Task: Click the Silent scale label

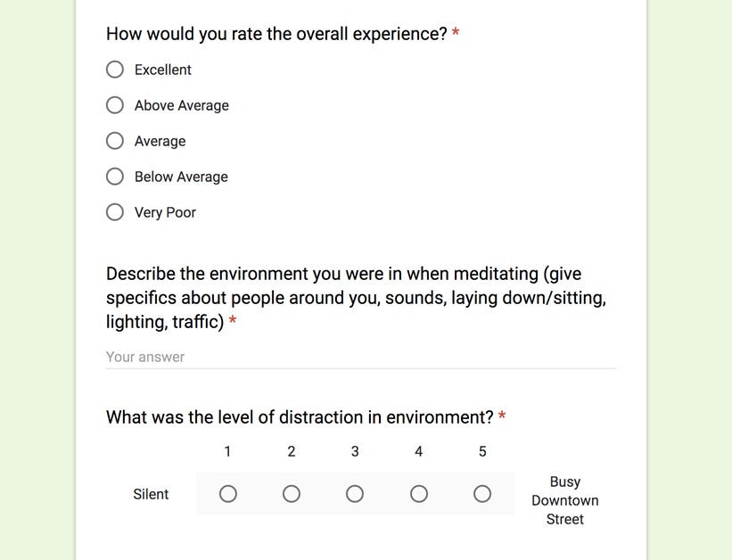Action: pyautogui.click(x=151, y=494)
